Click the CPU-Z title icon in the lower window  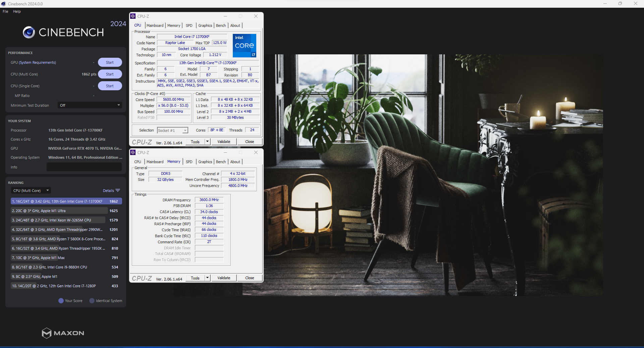[133, 152]
